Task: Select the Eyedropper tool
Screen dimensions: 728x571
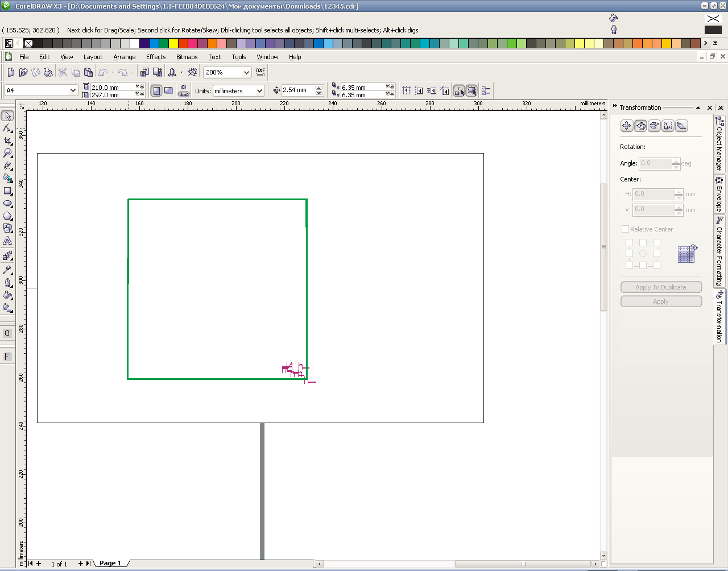Action: [x=7, y=270]
